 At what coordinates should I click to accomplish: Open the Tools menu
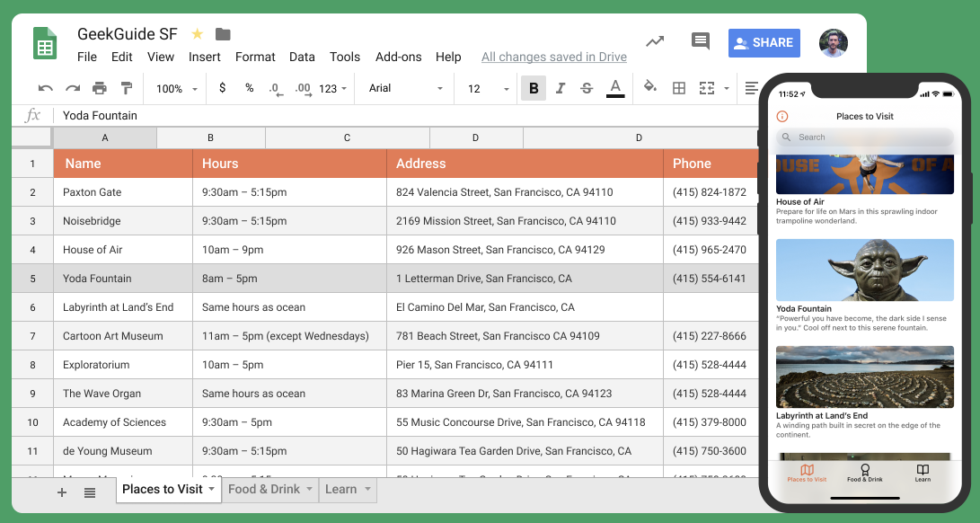point(345,57)
